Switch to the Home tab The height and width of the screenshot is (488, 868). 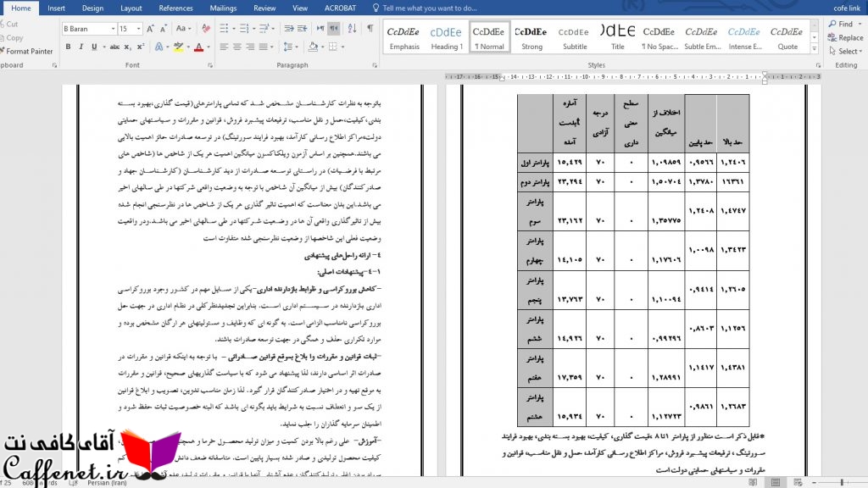[21, 8]
